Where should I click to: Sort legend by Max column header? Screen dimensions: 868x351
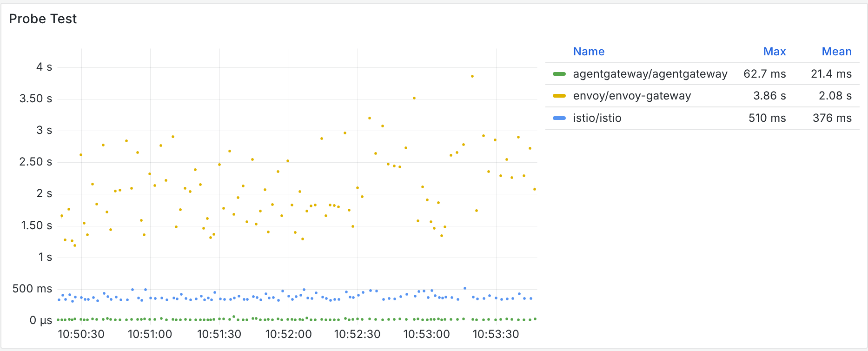774,52
